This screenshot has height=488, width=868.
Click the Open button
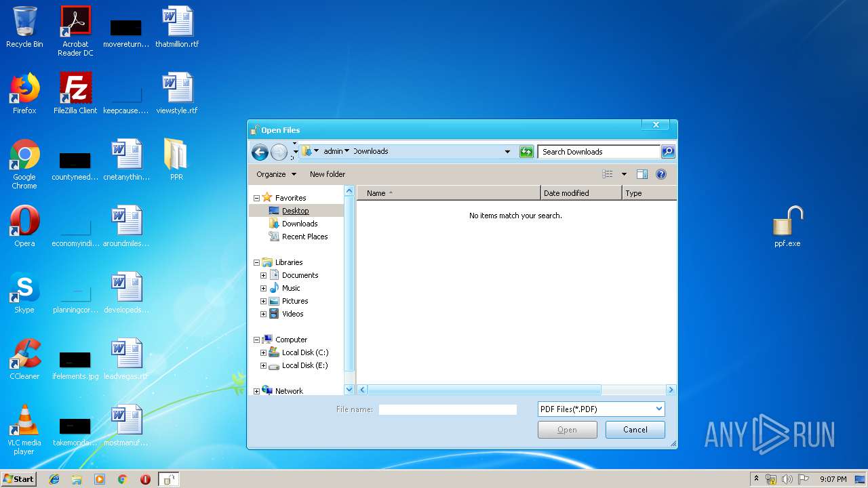568,430
